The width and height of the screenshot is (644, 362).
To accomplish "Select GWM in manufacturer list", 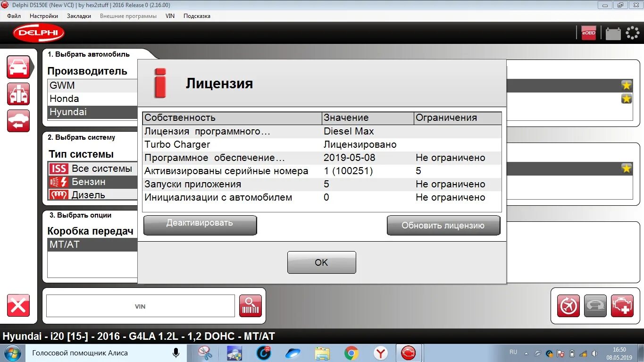I will click(92, 85).
